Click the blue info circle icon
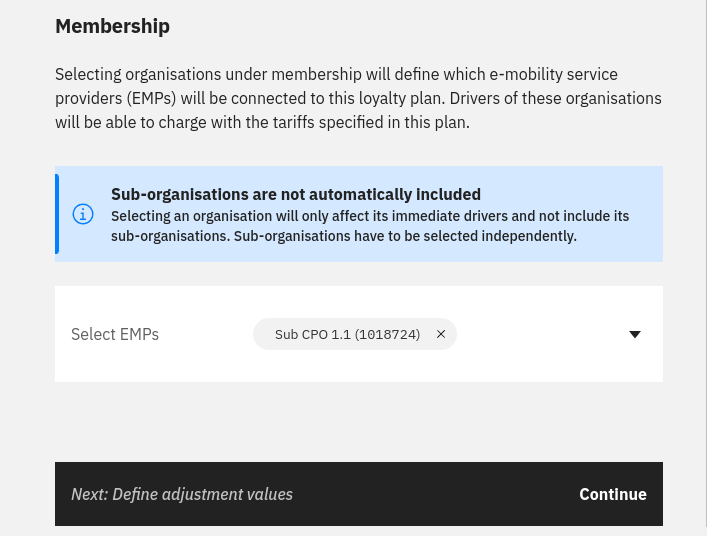 pos(83,214)
